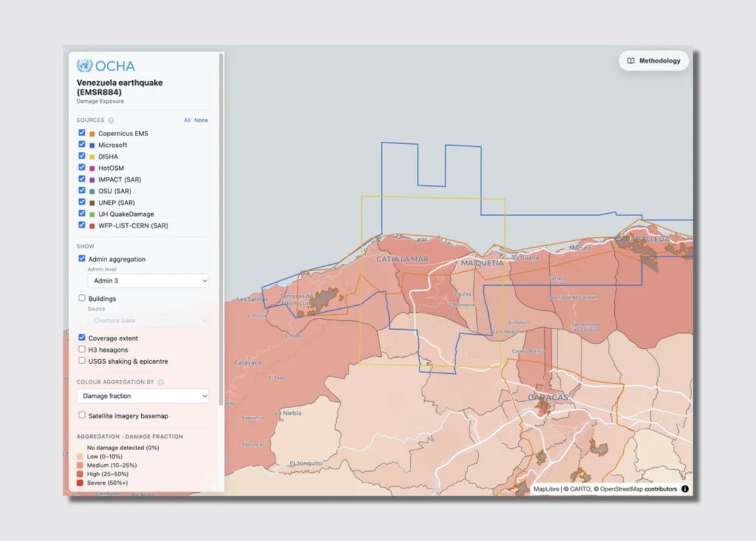This screenshot has height=541, width=756.
Task: Click the map attribution info icon
Action: coord(685,489)
